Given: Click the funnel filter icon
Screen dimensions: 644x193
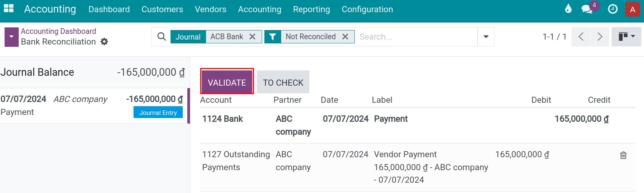Looking at the screenshot, I should pos(272,37).
